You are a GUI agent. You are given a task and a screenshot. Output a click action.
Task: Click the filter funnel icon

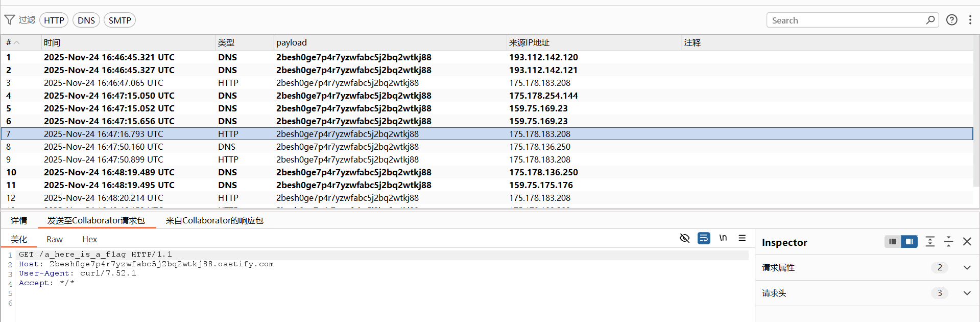[x=10, y=20]
